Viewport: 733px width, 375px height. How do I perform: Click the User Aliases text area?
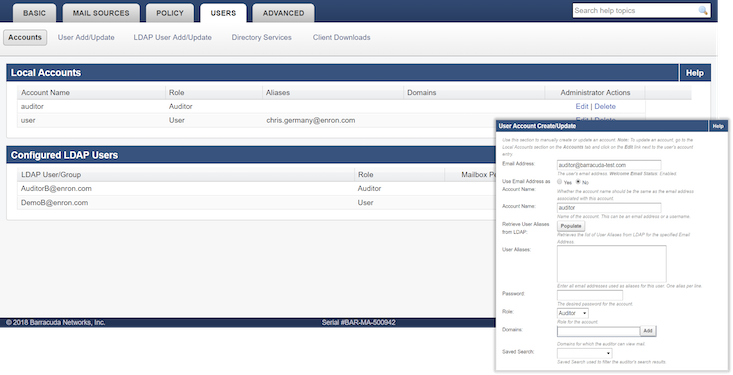pos(611,264)
